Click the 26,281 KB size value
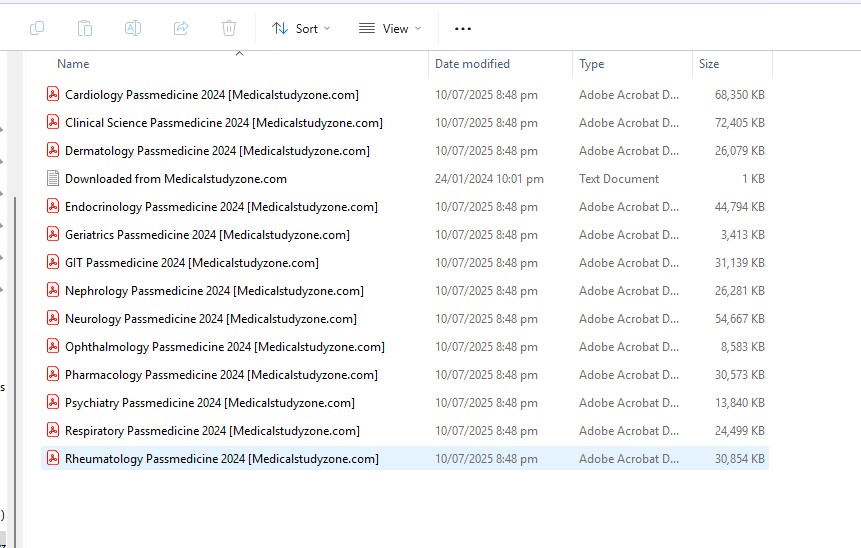The height and width of the screenshot is (548, 861). click(740, 291)
